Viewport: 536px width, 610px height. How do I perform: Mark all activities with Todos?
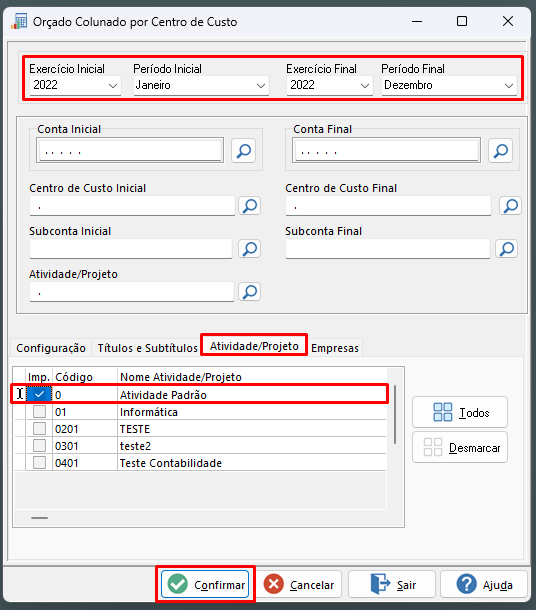[x=460, y=412]
